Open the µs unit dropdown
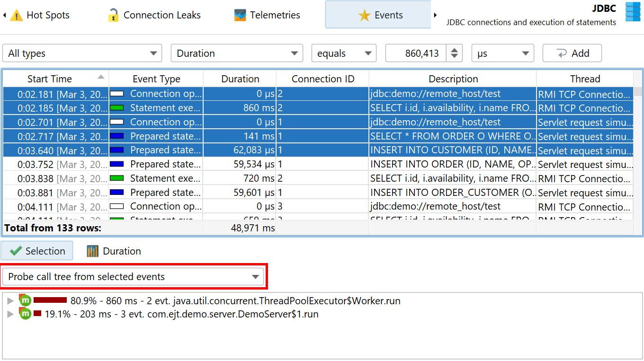The image size is (644, 361). [x=503, y=53]
